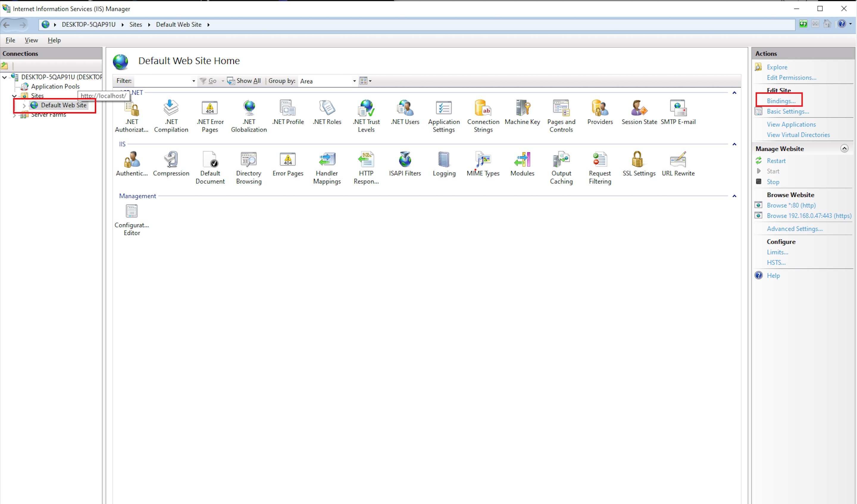This screenshot has width=857, height=504.
Task: Click Edit Permissions... link
Action: point(791,78)
